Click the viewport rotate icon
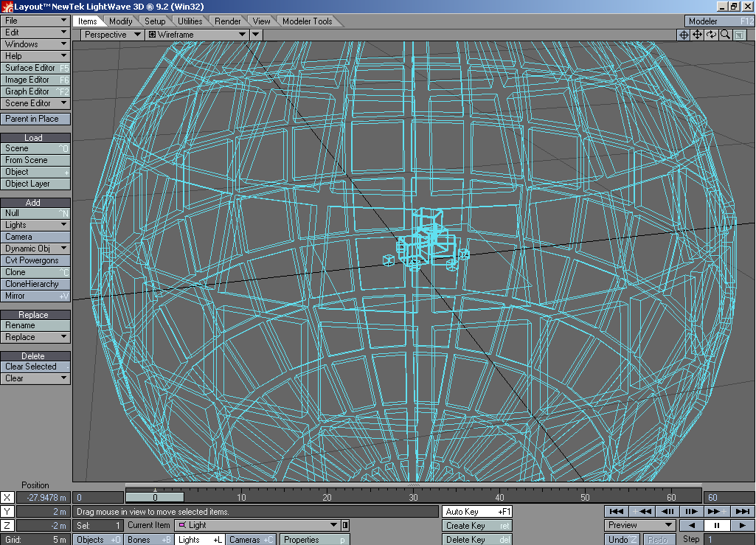Screen dimensions: 756x545 click(x=712, y=35)
